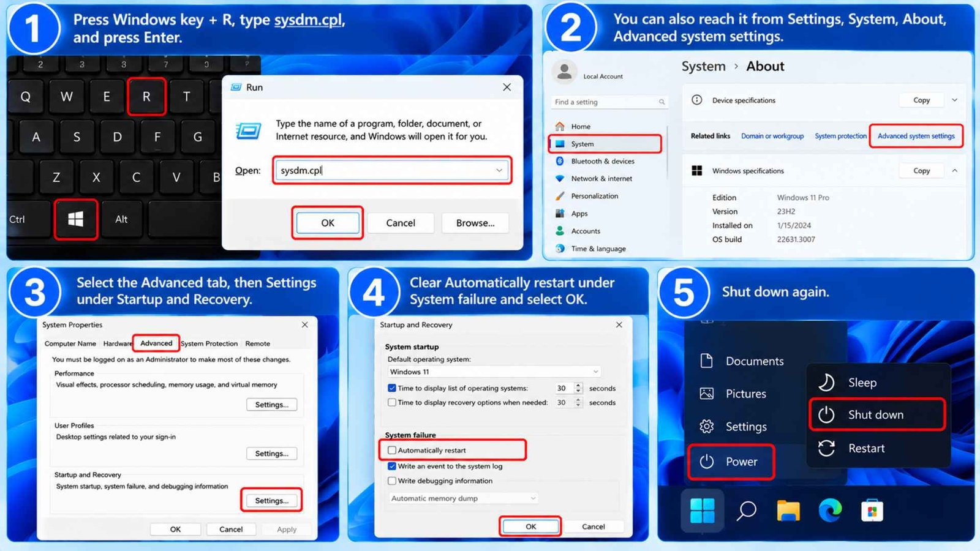The image size is (980, 551).
Task: Collapse the Windows specifications section
Action: [x=954, y=171]
